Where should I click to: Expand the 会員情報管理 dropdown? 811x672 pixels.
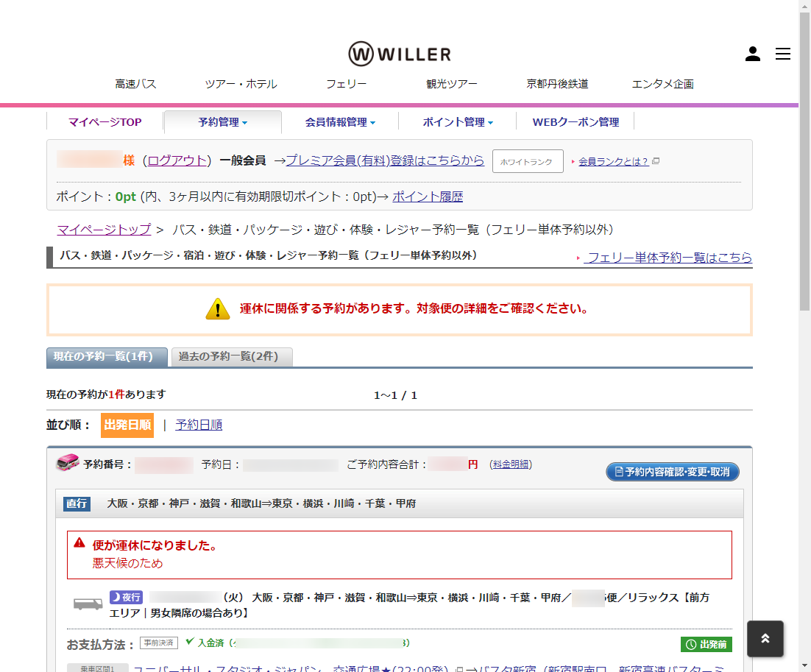pyautogui.click(x=340, y=122)
